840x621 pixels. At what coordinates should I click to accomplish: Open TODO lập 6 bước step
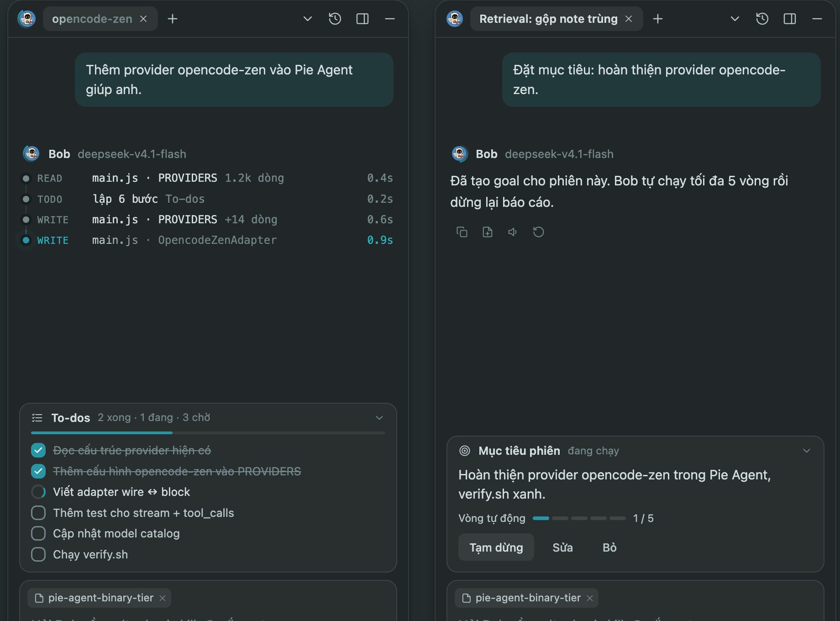pos(208,199)
